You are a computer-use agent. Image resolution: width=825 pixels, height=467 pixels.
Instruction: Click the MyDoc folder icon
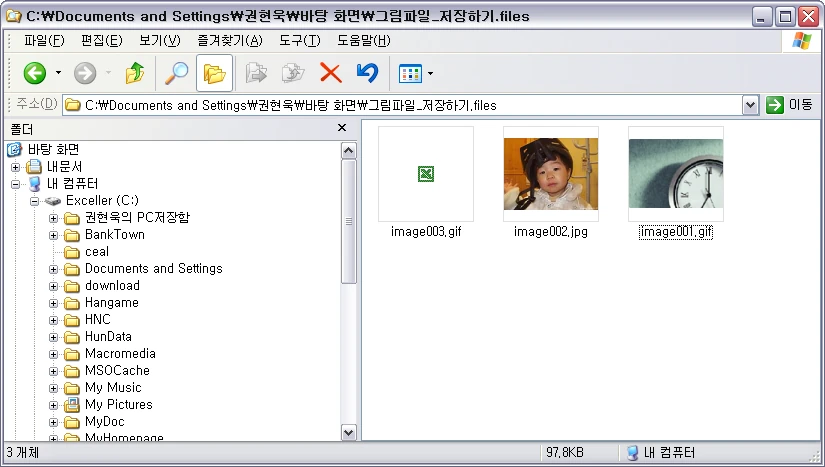coord(72,422)
